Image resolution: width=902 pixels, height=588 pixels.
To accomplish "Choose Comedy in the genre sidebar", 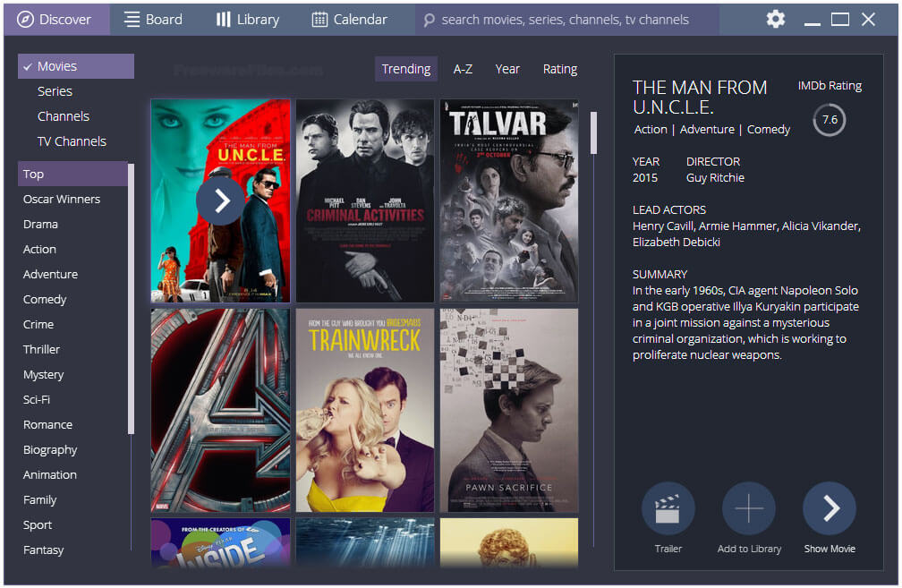I will coord(45,299).
